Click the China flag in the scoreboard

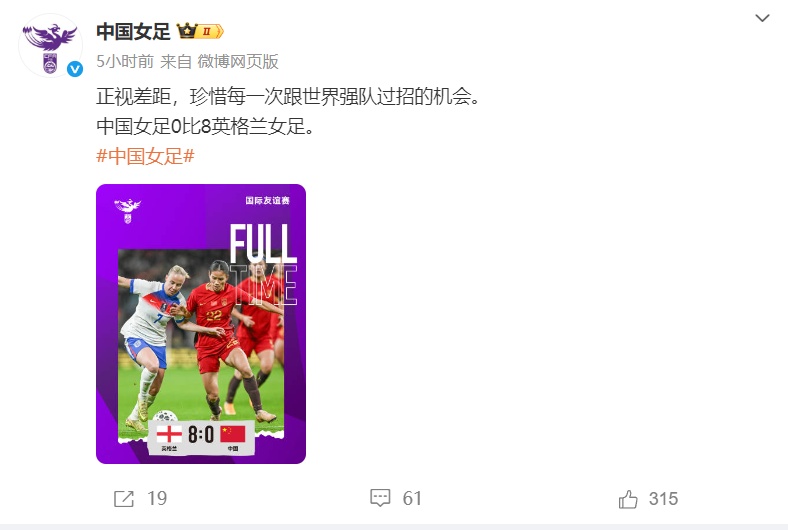coord(233,435)
